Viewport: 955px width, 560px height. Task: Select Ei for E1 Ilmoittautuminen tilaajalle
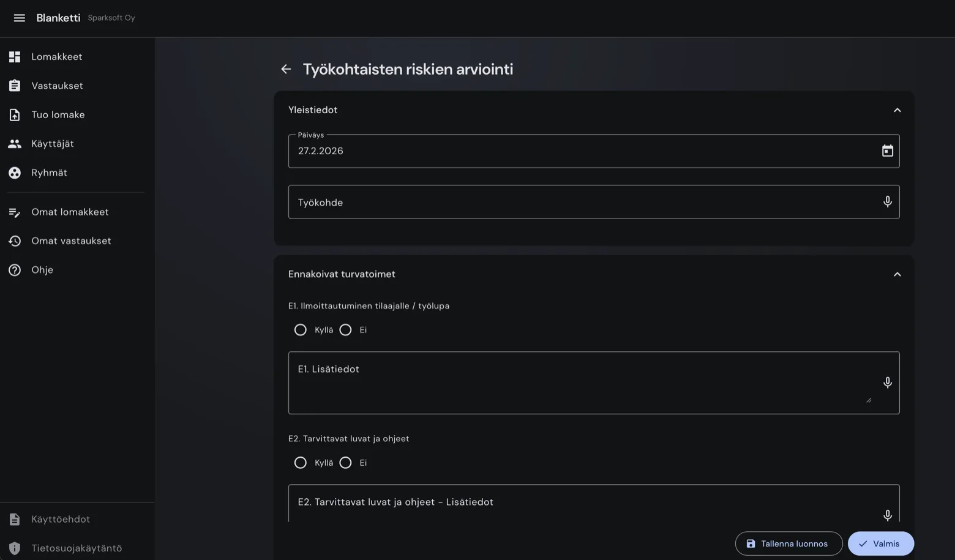coord(346,330)
